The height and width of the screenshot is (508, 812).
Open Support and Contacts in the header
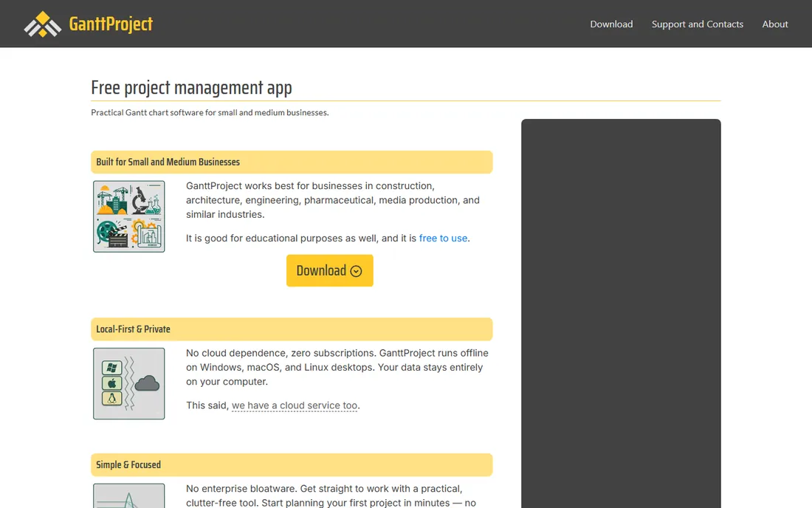(697, 24)
